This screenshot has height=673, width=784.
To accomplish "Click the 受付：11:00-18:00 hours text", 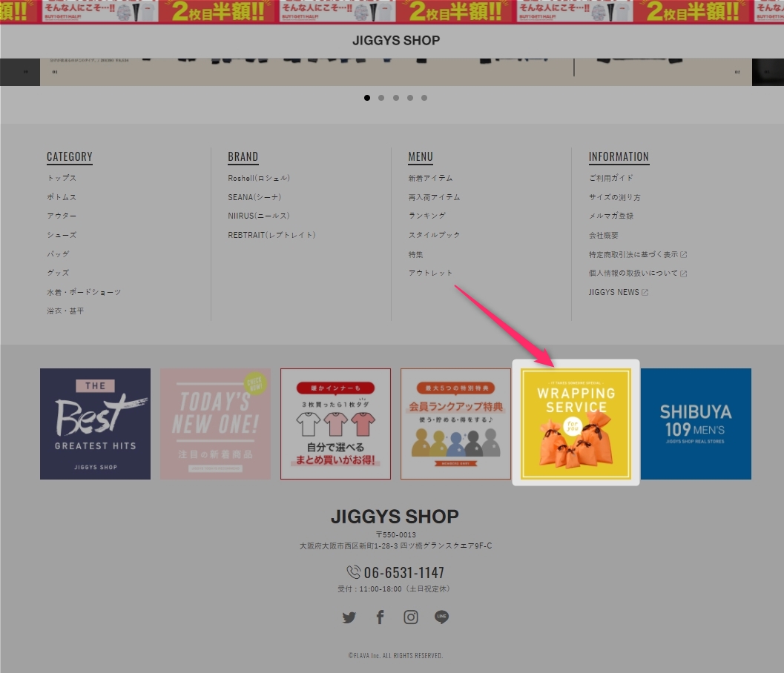I will point(395,589).
